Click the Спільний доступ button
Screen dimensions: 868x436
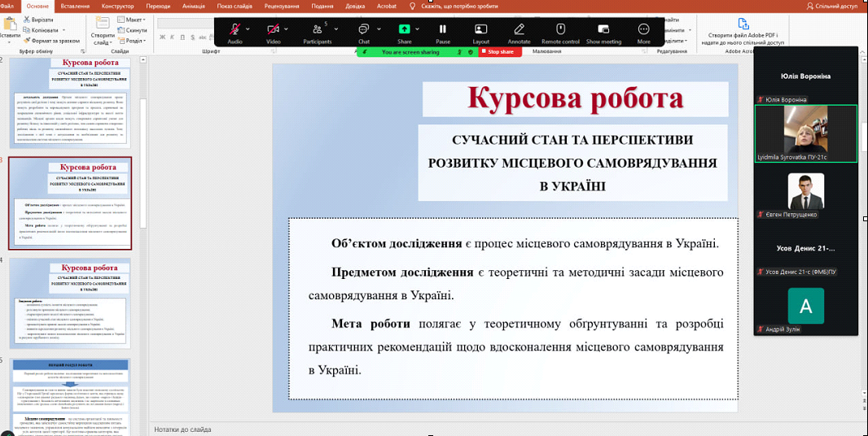coord(831,6)
